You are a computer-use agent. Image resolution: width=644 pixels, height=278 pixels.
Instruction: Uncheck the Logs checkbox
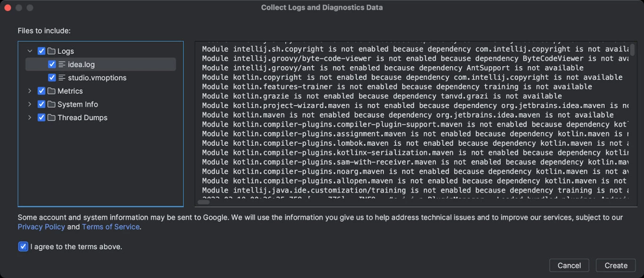tap(41, 51)
